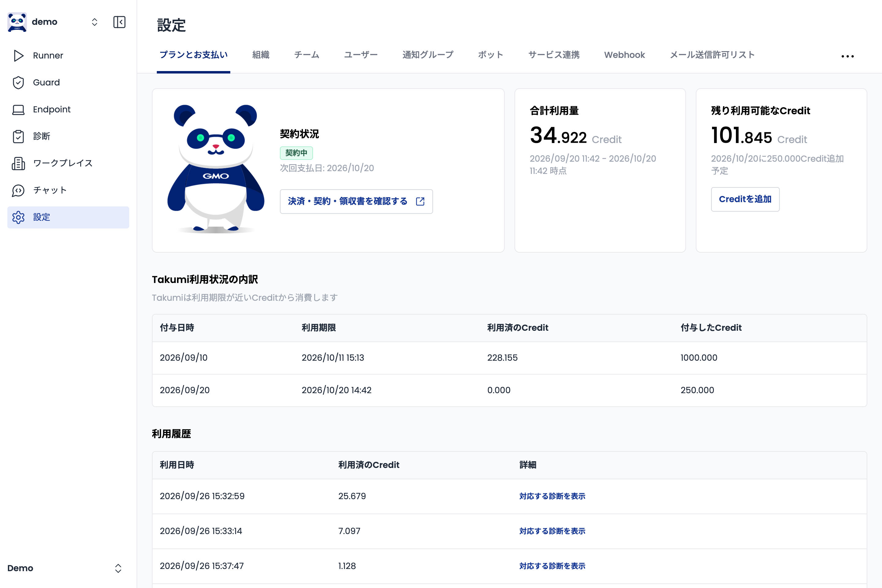Click the demo panda logo icon

(17, 22)
